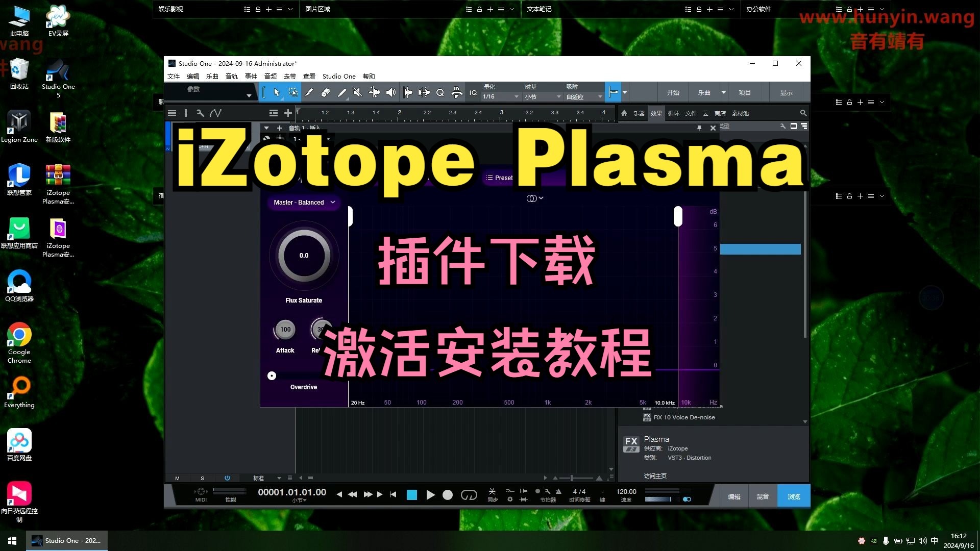The image size is (980, 551).
Task: Open the 音轨 menu
Action: point(232,77)
